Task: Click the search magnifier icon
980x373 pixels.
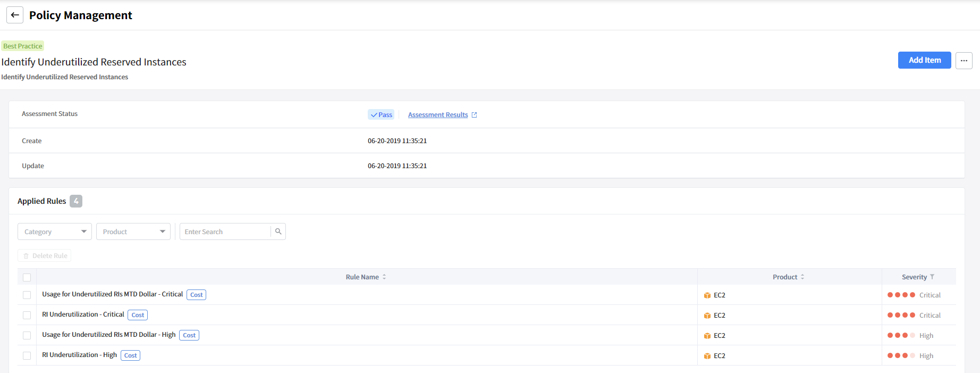Action: (x=278, y=231)
